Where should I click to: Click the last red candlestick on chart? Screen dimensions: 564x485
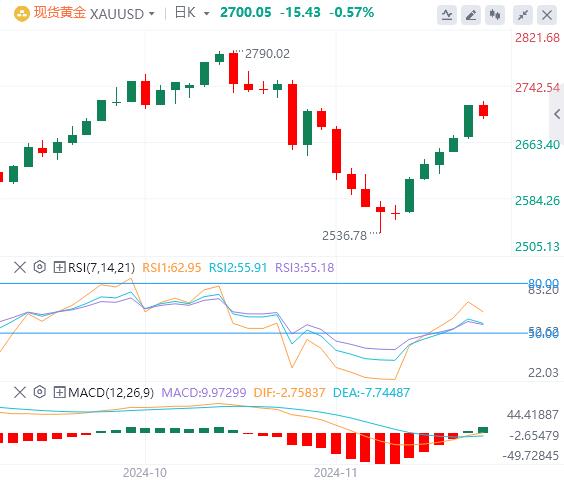(483, 110)
